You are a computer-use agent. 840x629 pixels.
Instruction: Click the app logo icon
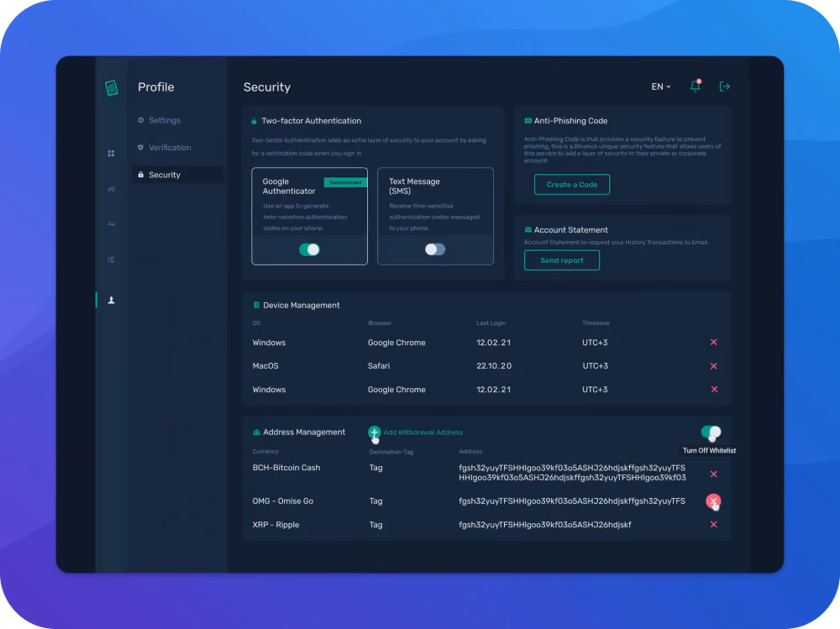pyautogui.click(x=112, y=87)
